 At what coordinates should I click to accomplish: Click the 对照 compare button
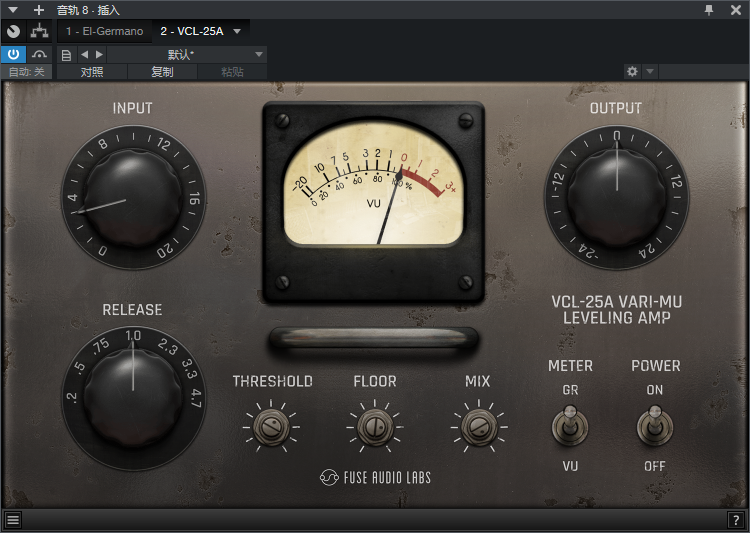click(x=92, y=72)
